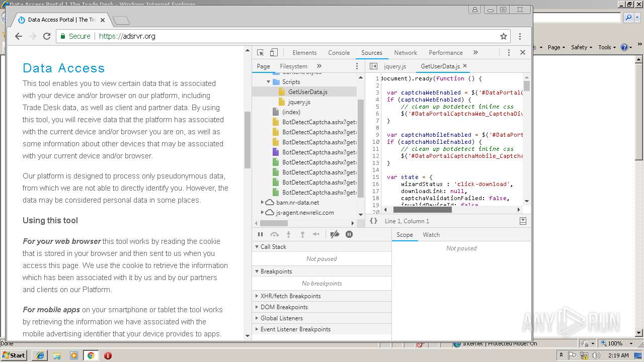Image resolution: width=644 pixels, height=362 pixels.
Task: Hide the file navigator pane icon
Action: click(x=373, y=66)
